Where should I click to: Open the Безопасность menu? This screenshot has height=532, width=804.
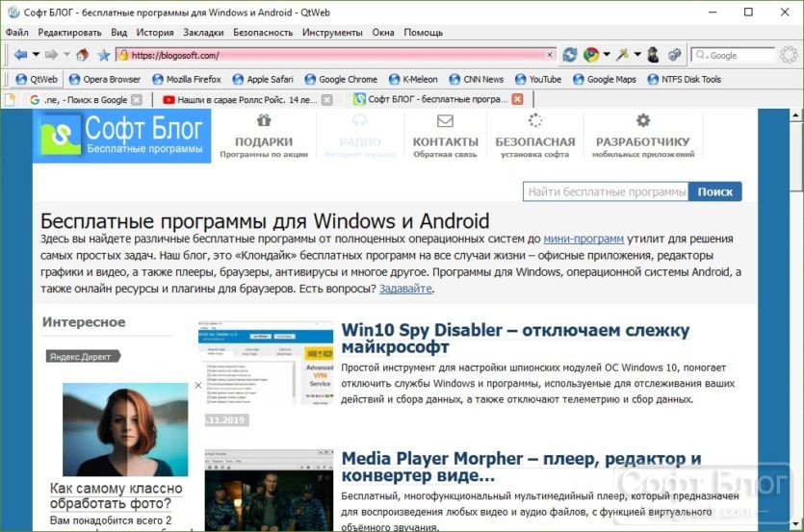coord(263,33)
